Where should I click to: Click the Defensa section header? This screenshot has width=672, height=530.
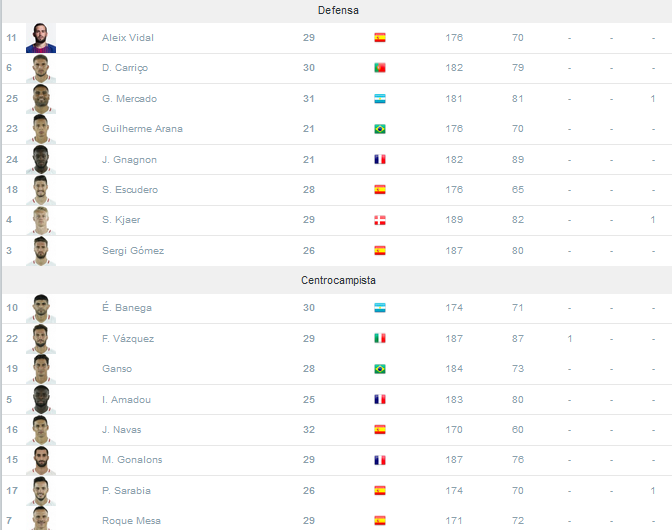click(338, 10)
